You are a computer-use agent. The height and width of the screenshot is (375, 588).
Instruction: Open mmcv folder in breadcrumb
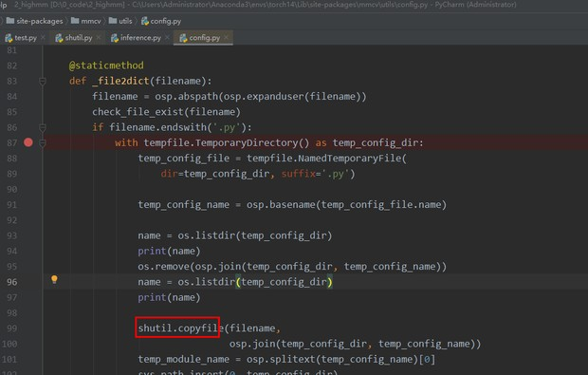tap(86, 21)
